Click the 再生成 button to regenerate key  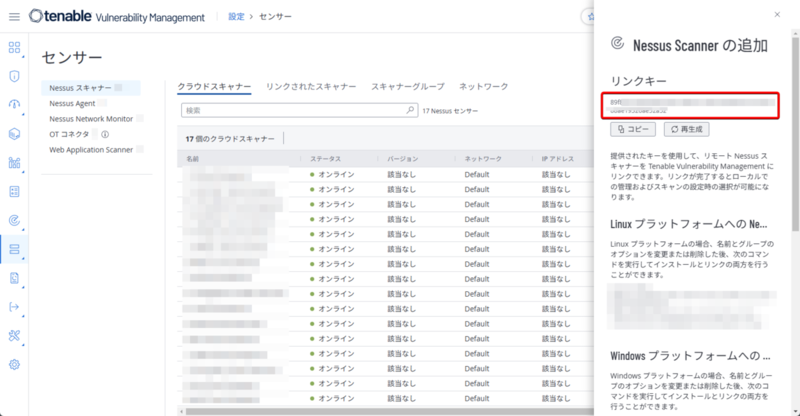coord(686,129)
